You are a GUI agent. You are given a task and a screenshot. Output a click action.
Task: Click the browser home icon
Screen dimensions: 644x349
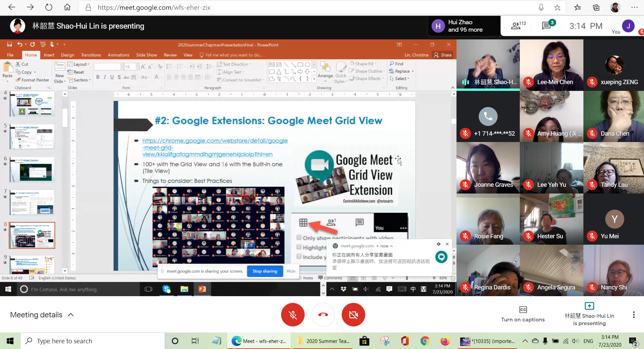67,7
